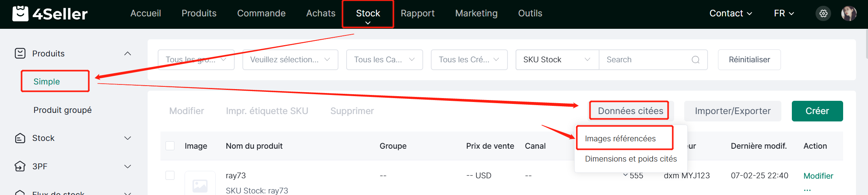Click the Réinitialiser button

[x=749, y=60]
